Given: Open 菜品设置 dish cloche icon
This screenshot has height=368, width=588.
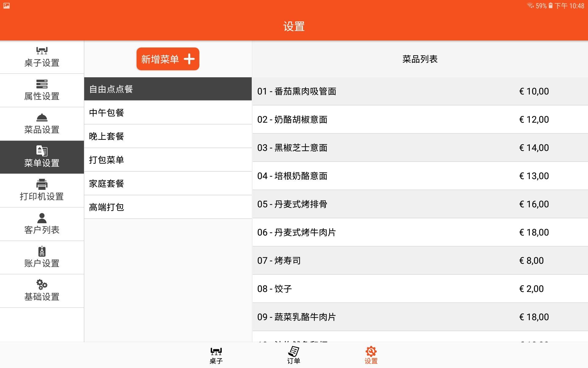Looking at the screenshot, I should pos(42,117).
